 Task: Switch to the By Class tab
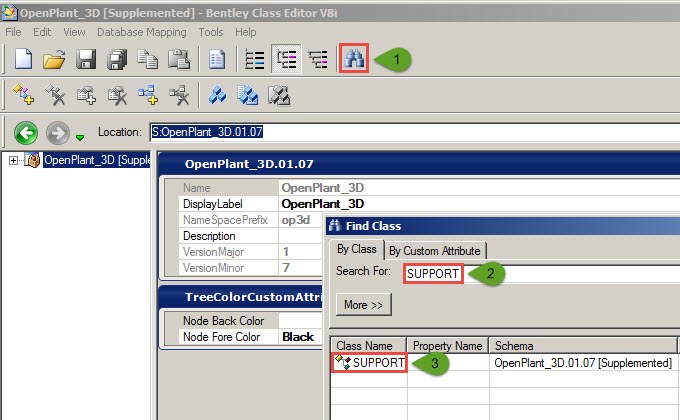coord(356,249)
